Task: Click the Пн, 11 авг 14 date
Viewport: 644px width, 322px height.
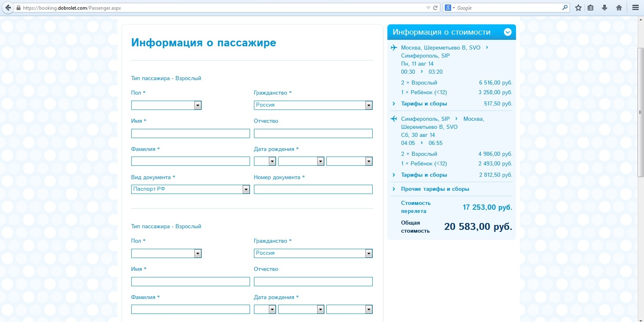Action: pyautogui.click(x=417, y=64)
